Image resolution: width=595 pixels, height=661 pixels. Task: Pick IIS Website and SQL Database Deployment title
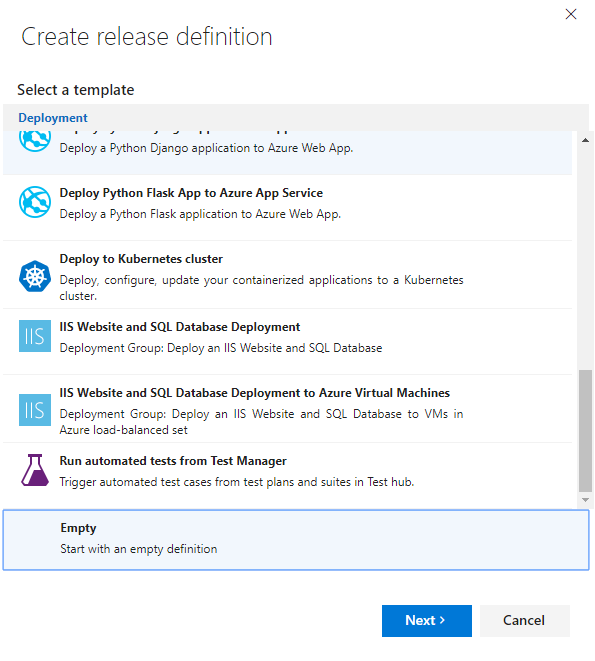(x=180, y=327)
